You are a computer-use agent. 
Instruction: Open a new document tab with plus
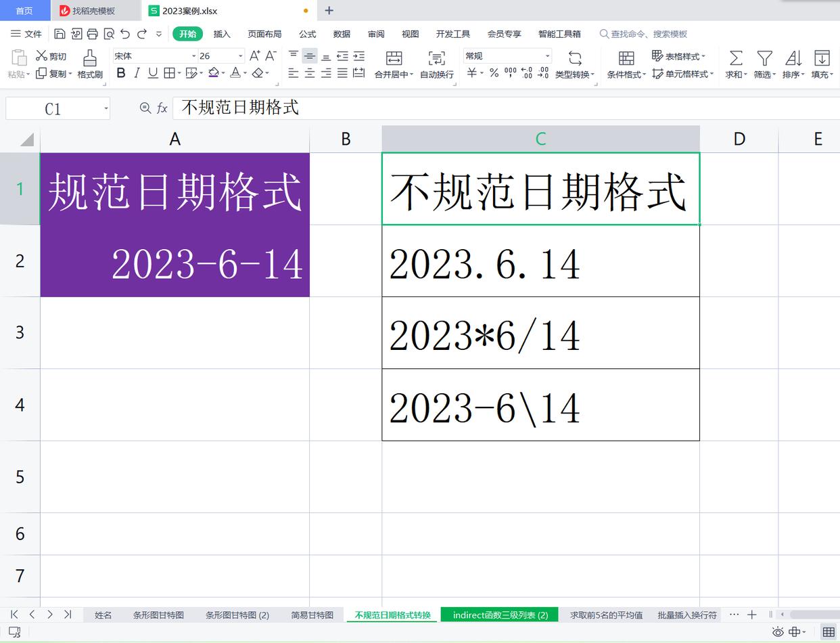point(329,10)
